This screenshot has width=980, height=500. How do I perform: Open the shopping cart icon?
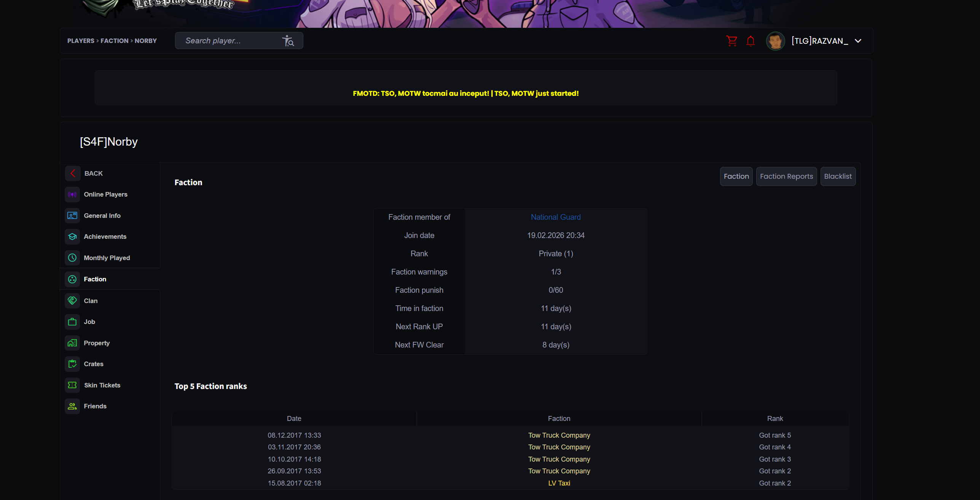point(731,41)
